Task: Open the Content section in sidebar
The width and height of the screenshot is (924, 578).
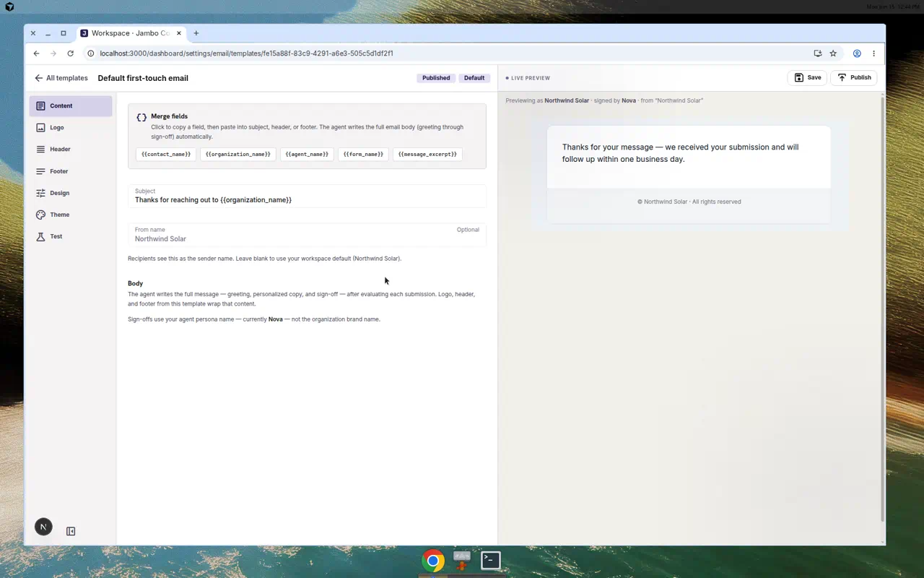Action: pyautogui.click(x=71, y=105)
